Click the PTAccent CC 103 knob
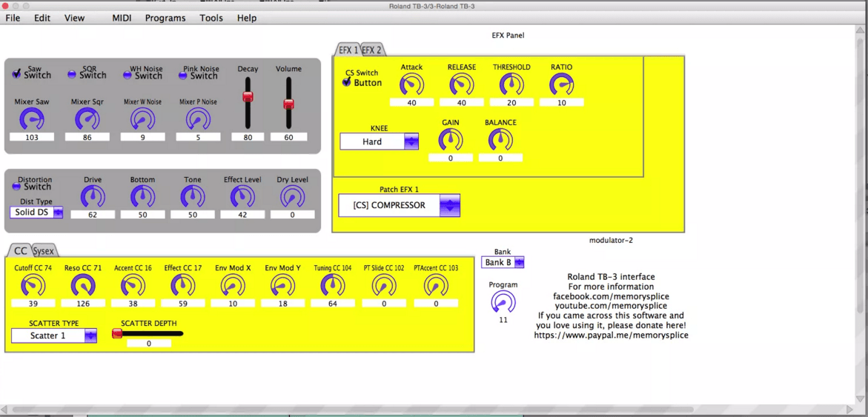 (436, 286)
